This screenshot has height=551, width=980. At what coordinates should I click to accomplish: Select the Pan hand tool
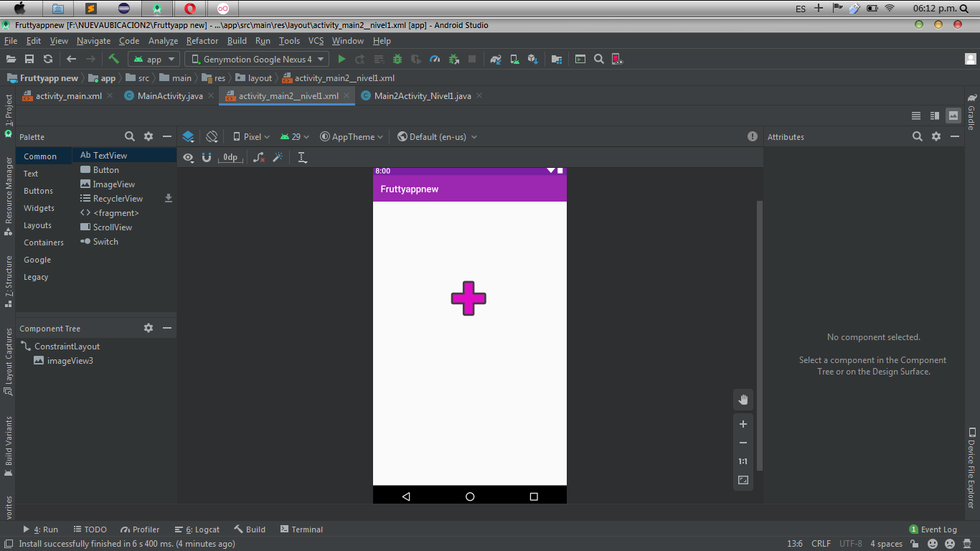pyautogui.click(x=743, y=400)
